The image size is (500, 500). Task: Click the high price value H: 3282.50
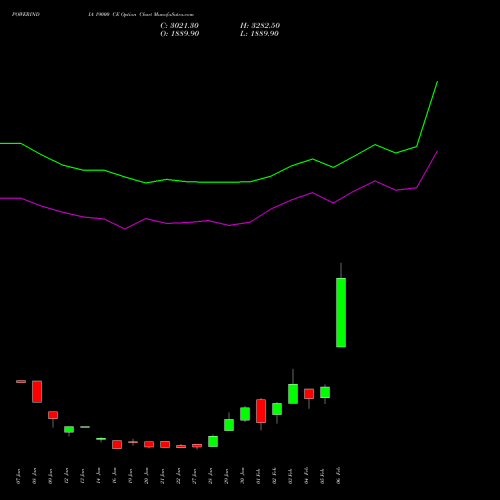(x=260, y=26)
